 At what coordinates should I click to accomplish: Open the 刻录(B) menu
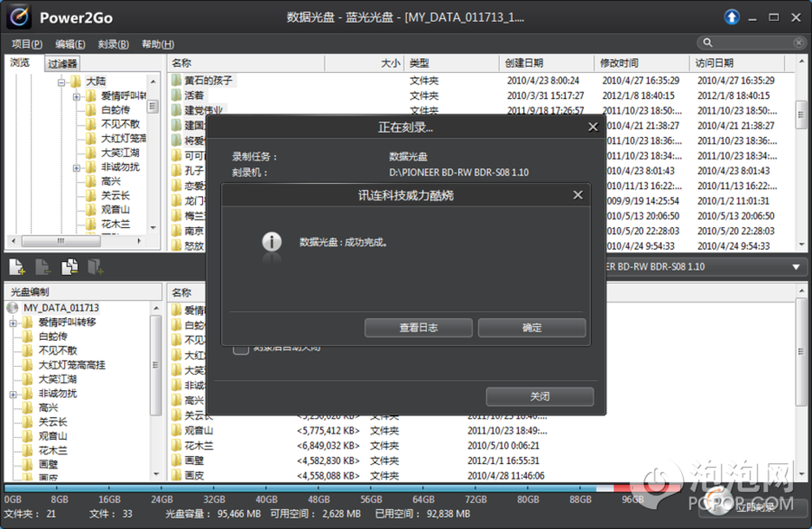click(x=113, y=44)
